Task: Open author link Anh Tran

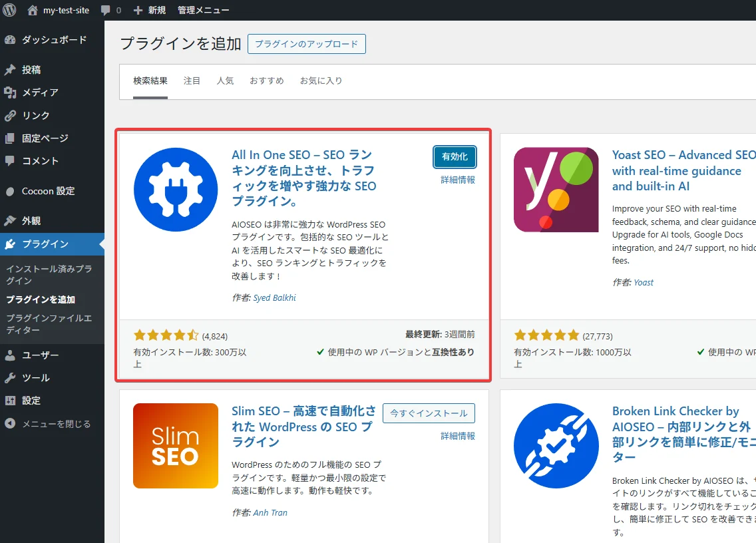Action: point(270,512)
